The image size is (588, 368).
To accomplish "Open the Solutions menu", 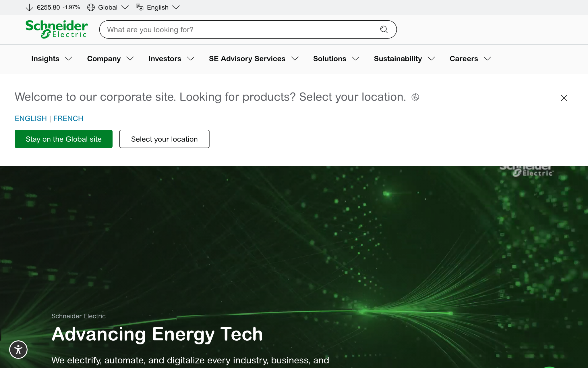I will [336, 59].
